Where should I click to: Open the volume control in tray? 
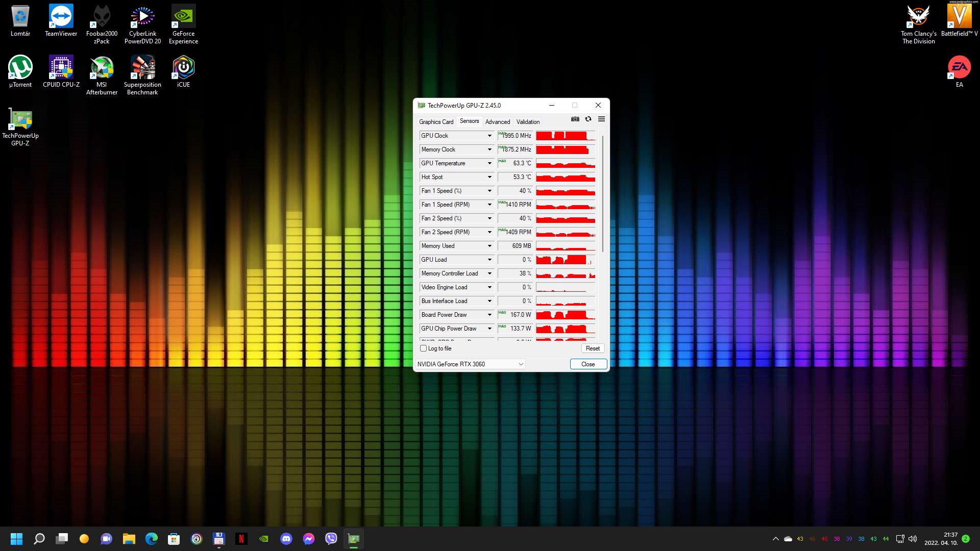pos(913,539)
